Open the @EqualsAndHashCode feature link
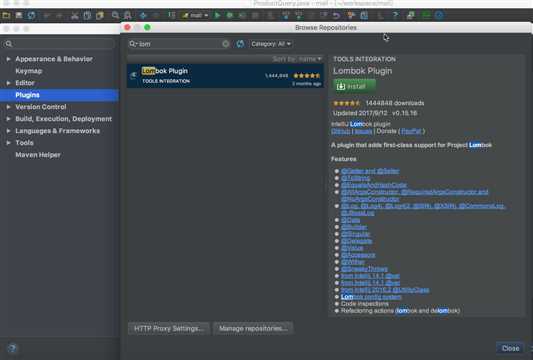Viewport: 533px width, 360px height. click(374, 185)
